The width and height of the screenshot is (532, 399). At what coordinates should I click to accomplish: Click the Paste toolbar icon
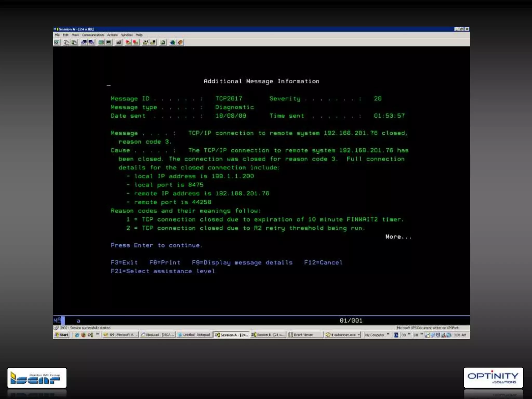[x=74, y=42]
